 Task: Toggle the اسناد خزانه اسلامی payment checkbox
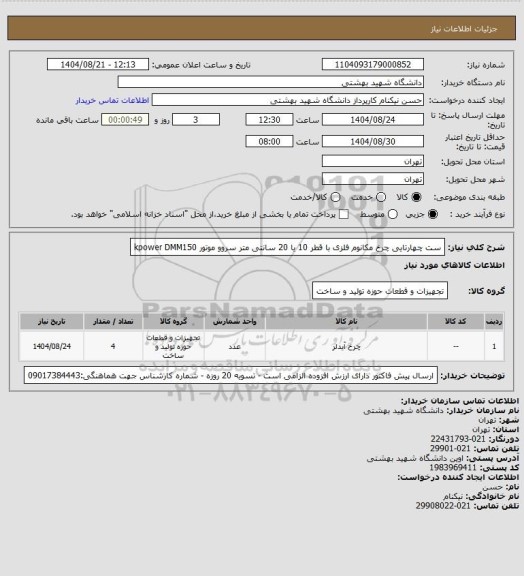tap(344, 214)
